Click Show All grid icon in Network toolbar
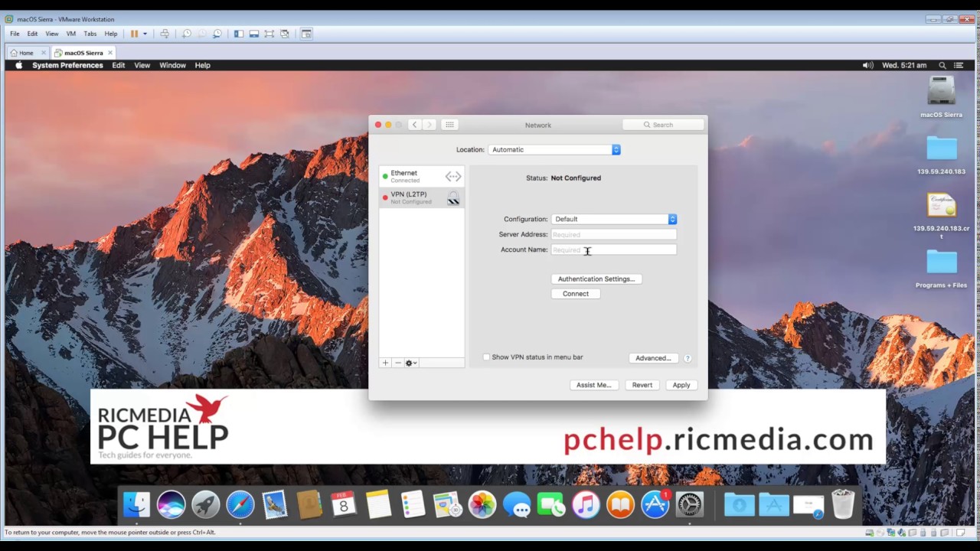 449,125
